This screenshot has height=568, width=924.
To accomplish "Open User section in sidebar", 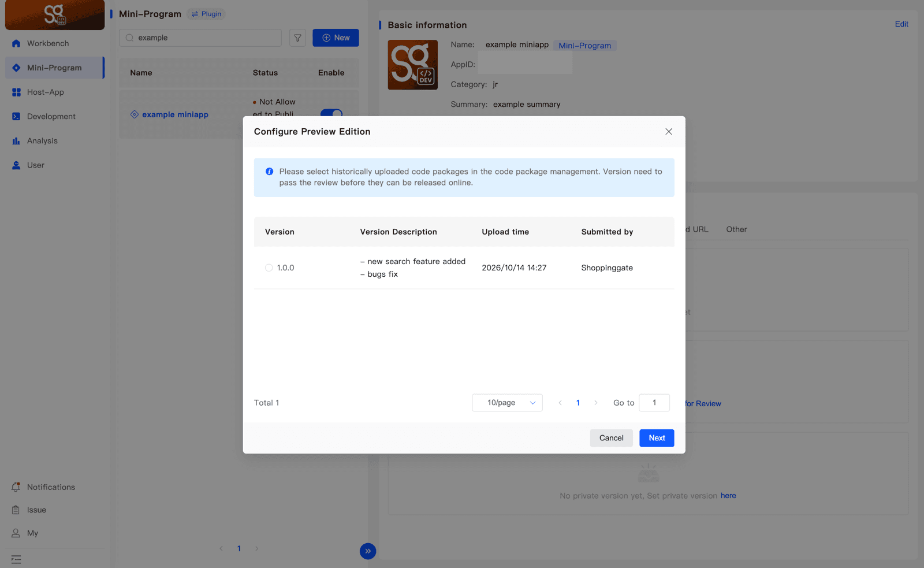I will tap(55, 165).
